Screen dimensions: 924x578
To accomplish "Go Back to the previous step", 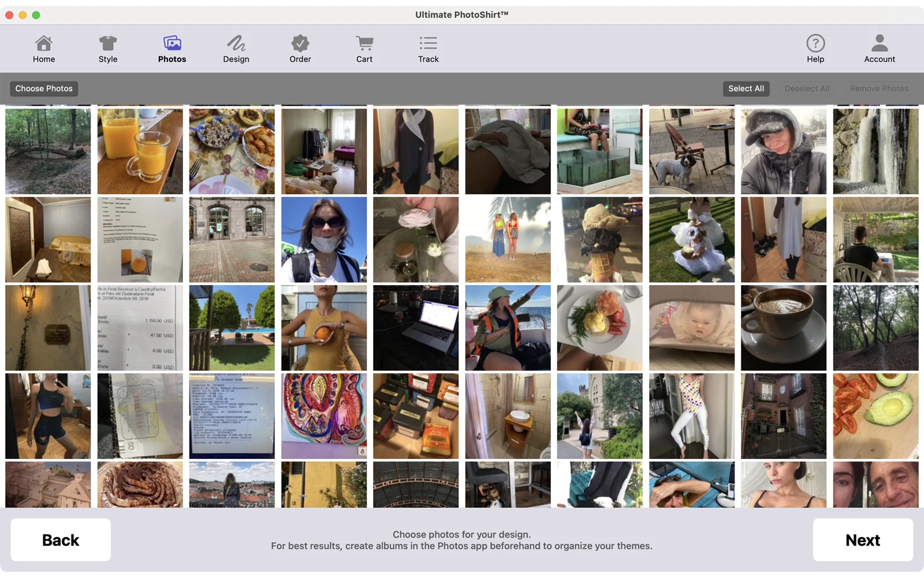I will (61, 540).
